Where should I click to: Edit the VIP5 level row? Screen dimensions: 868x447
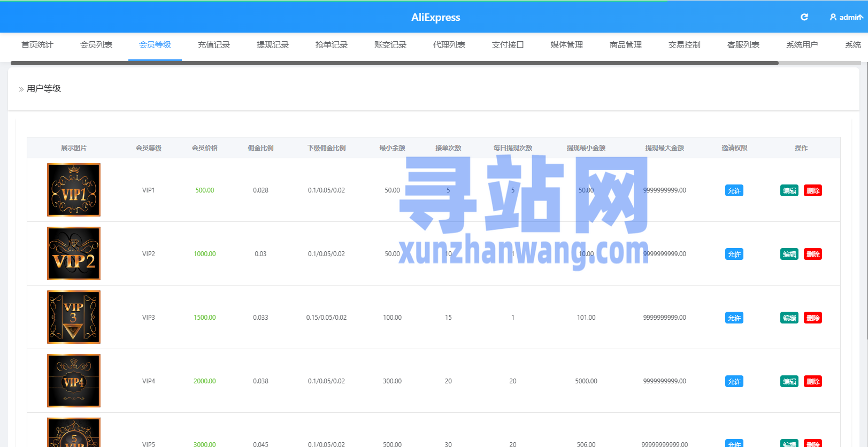pyautogui.click(x=789, y=443)
